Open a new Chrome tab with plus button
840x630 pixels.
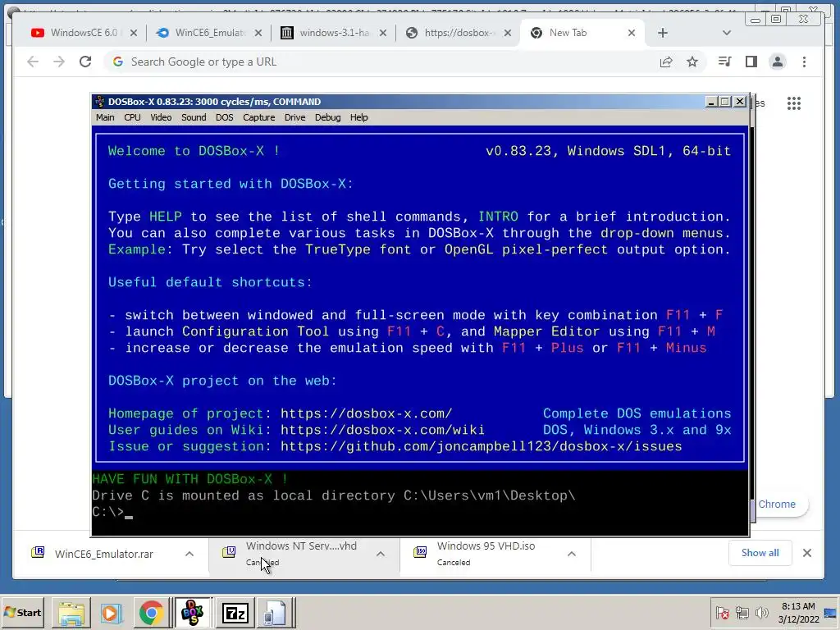663,33
